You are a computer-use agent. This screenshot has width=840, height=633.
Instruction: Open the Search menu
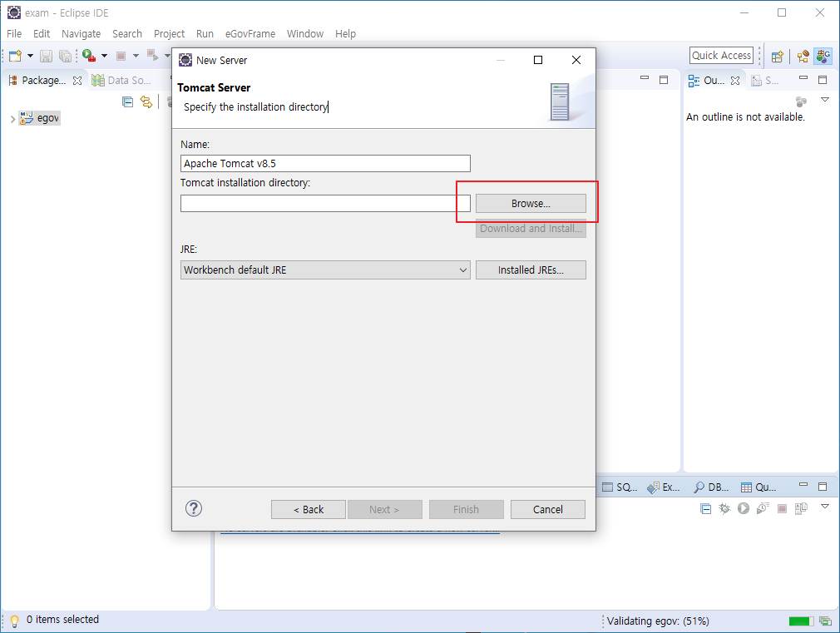[127, 34]
